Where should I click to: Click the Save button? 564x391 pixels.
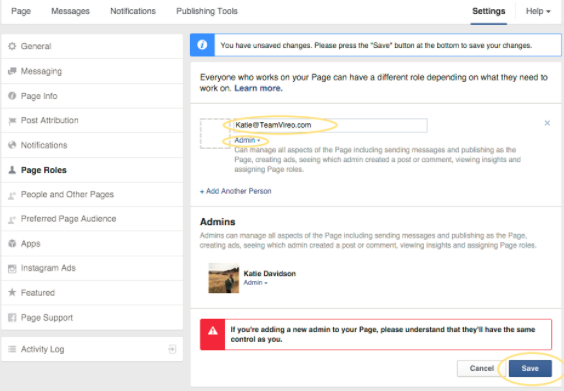click(530, 368)
